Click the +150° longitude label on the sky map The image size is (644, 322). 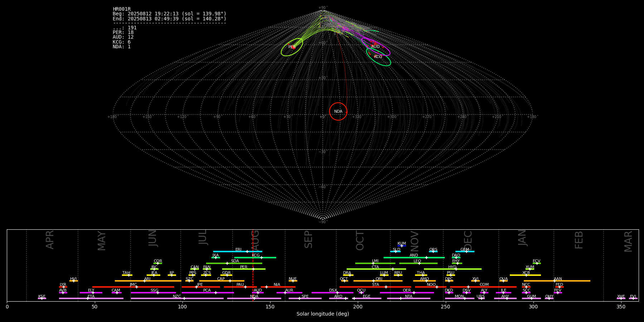coord(147,117)
